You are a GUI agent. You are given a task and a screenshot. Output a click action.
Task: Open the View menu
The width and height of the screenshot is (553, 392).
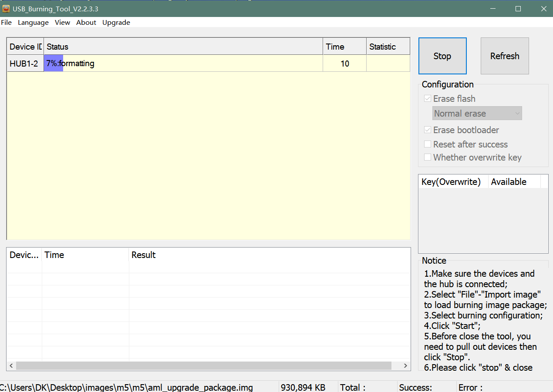62,23
